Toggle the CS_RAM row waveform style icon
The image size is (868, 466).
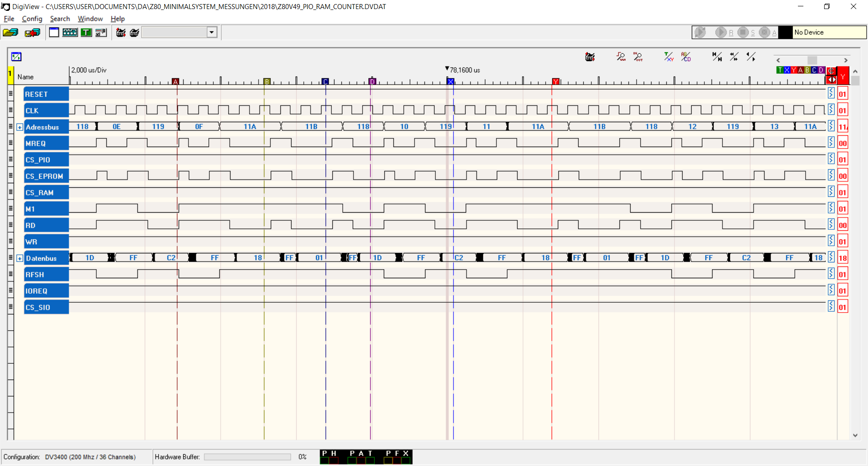click(831, 191)
